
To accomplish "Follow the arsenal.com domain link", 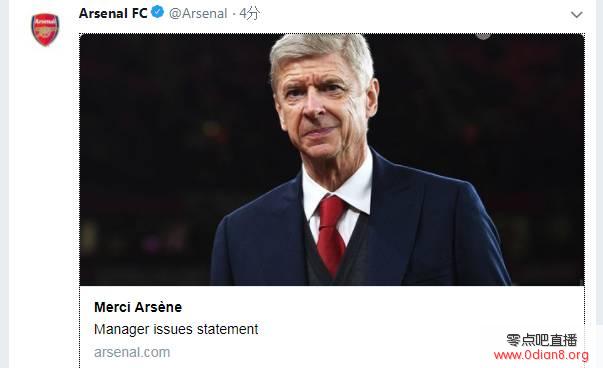I will (132, 352).
